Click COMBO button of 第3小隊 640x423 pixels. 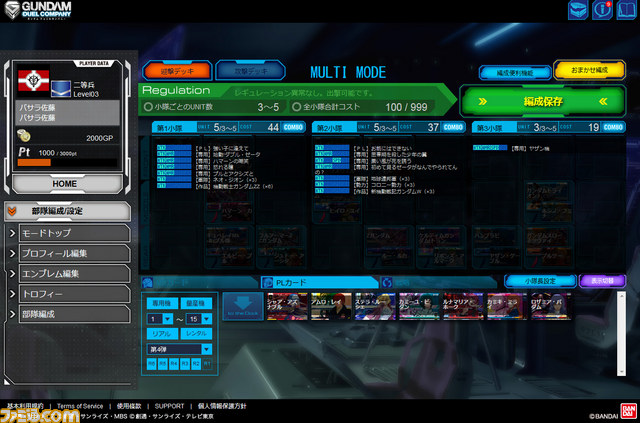point(613,127)
